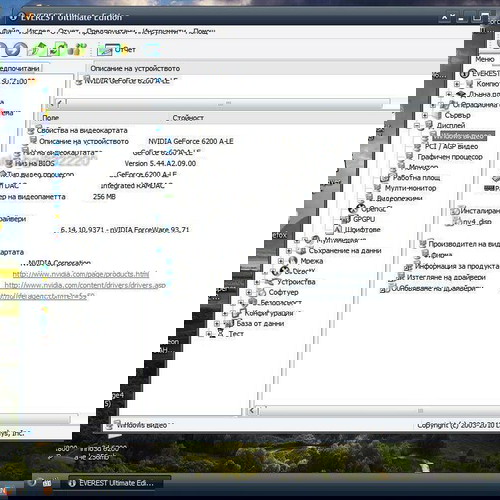The image size is (500, 500).
Task: Open the nvidia.com drivers.asp link
Action: (x=85, y=285)
